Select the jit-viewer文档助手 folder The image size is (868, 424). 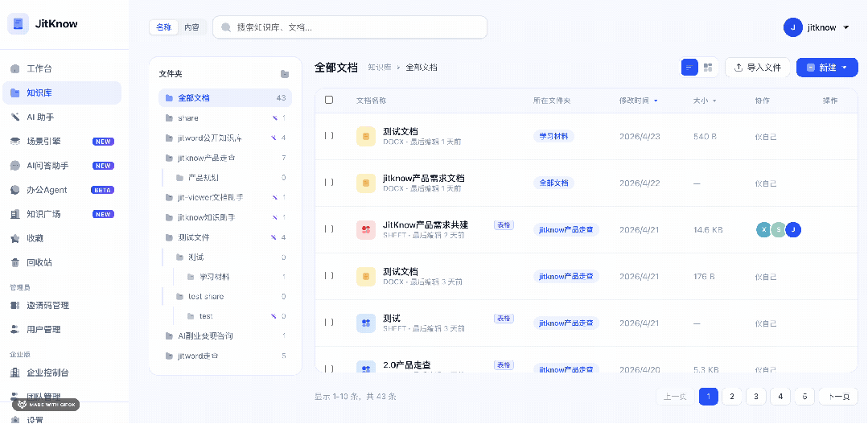(225, 198)
